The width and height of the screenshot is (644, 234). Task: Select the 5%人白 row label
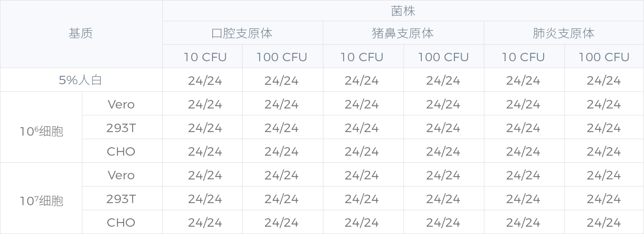pyautogui.click(x=80, y=80)
